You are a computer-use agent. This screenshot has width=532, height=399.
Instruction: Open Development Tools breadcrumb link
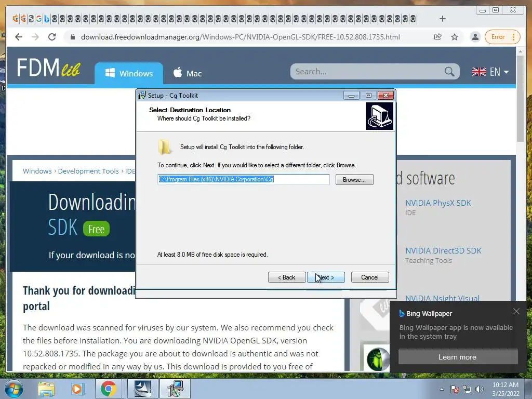click(x=88, y=171)
